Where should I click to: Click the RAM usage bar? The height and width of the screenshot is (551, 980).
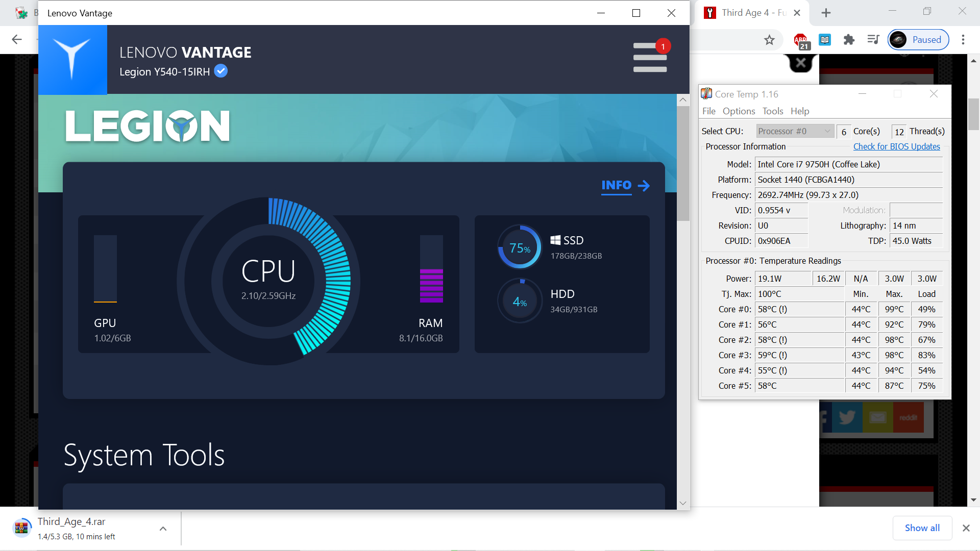431,269
